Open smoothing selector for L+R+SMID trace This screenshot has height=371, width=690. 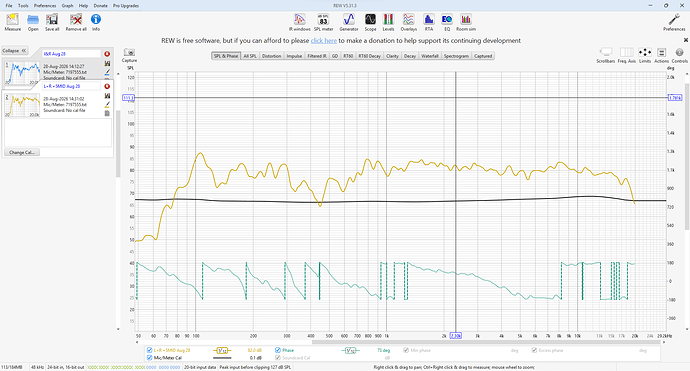click(x=222, y=350)
